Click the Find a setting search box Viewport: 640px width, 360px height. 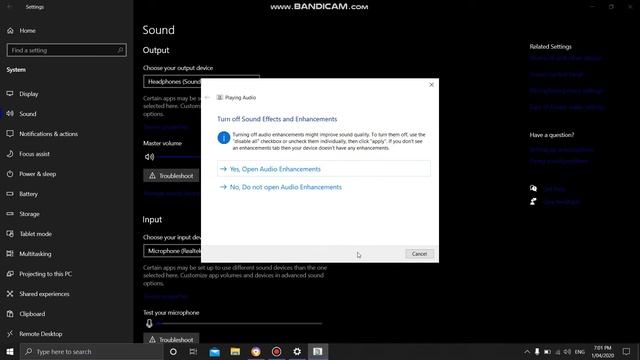coord(67,50)
